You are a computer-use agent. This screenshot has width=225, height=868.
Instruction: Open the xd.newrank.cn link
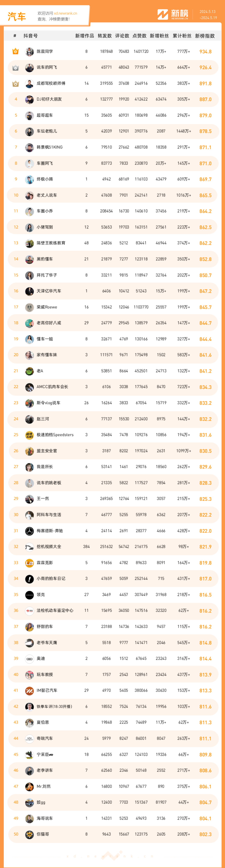pyautogui.click(x=66, y=13)
